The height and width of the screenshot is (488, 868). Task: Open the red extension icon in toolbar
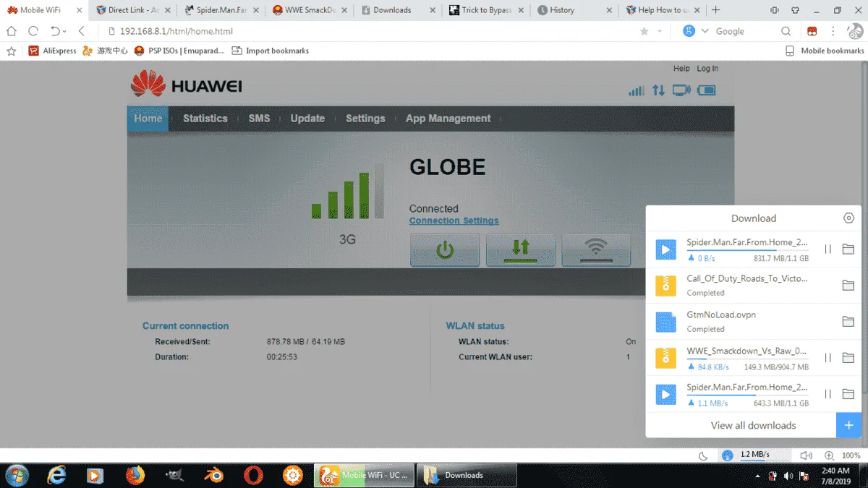pos(812,31)
